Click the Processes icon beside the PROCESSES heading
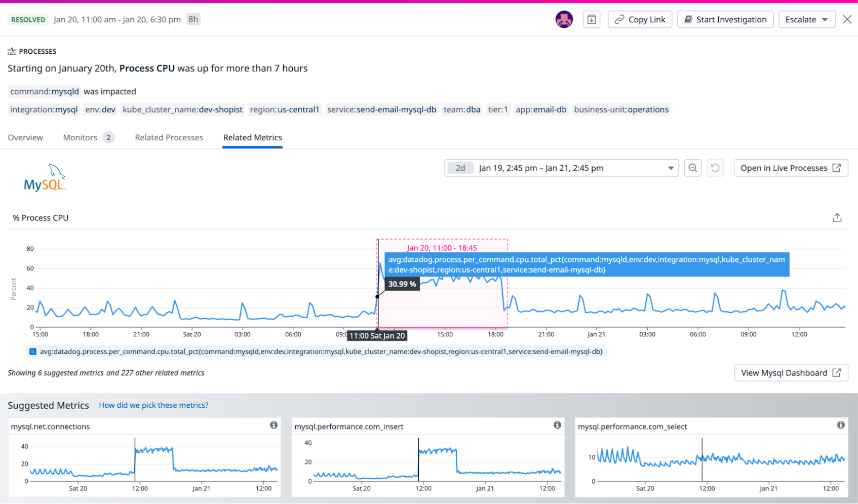The height and width of the screenshot is (504, 858). [x=12, y=51]
